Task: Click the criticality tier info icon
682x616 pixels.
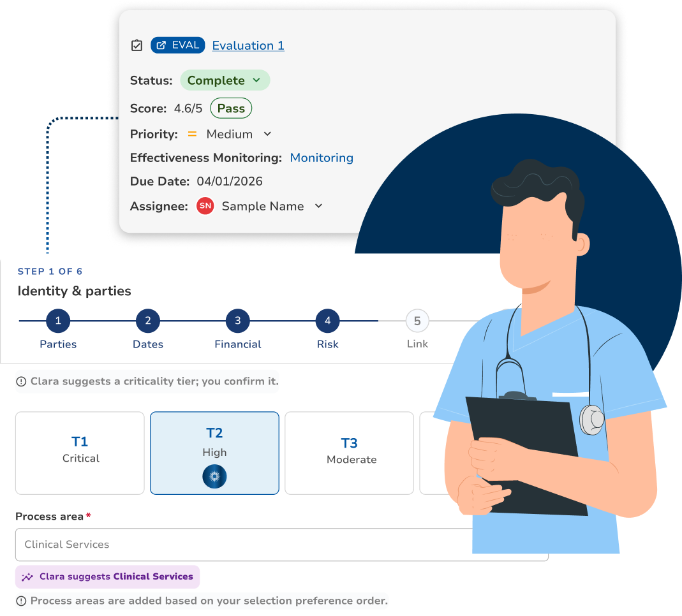Action: click(x=21, y=382)
